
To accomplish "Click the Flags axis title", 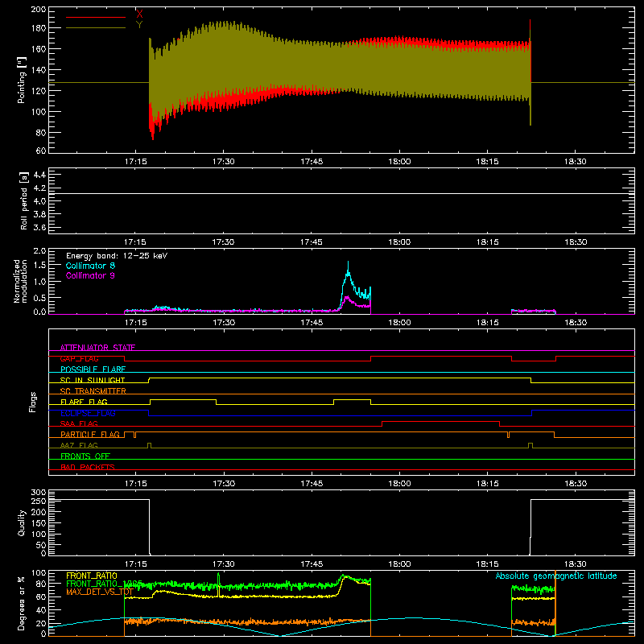I will [x=32, y=402].
